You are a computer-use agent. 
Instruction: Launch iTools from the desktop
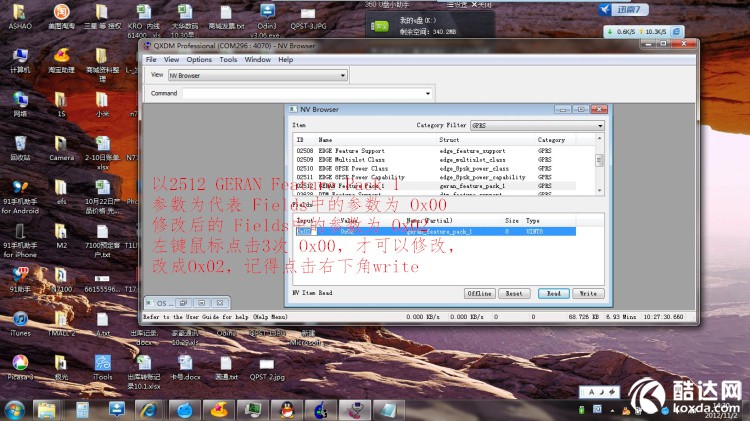tap(102, 367)
